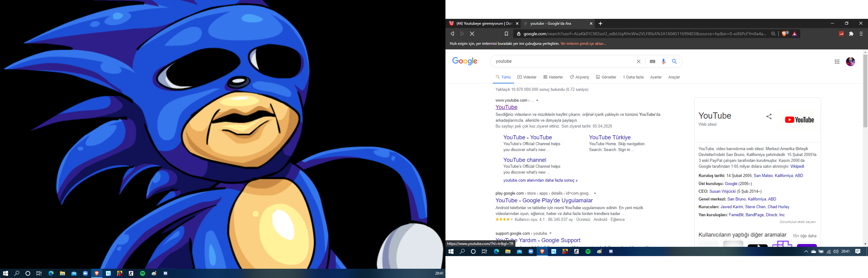Image resolution: width=868 pixels, height=278 pixels.
Task: Click the padlock icon in the address bar
Action: click(x=519, y=34)
